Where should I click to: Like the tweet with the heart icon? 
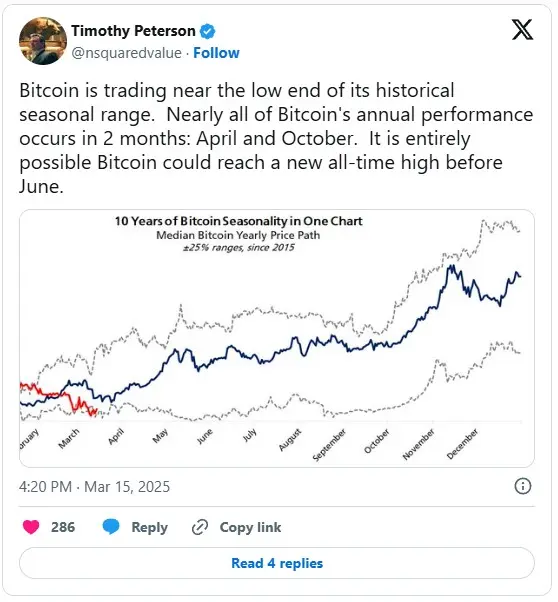[31, 527]
